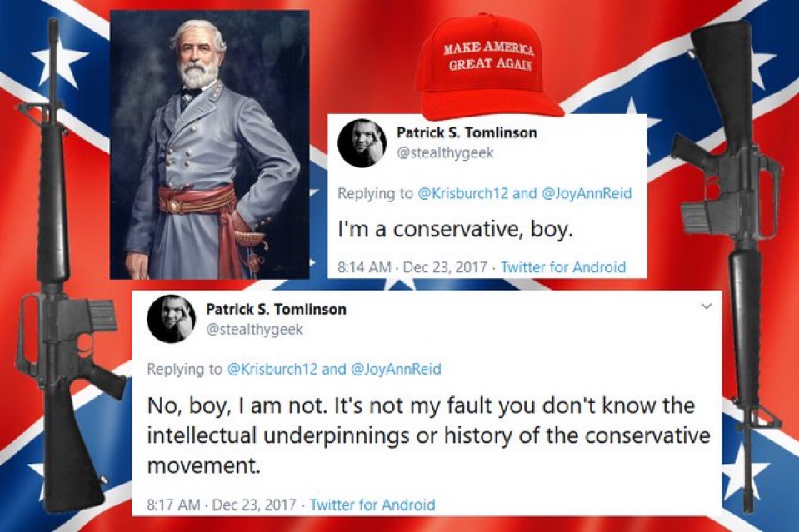Click the "No, boy, I am not" tweet text
Viewport: 799px width, 532px height.
(x=428, y=435)
